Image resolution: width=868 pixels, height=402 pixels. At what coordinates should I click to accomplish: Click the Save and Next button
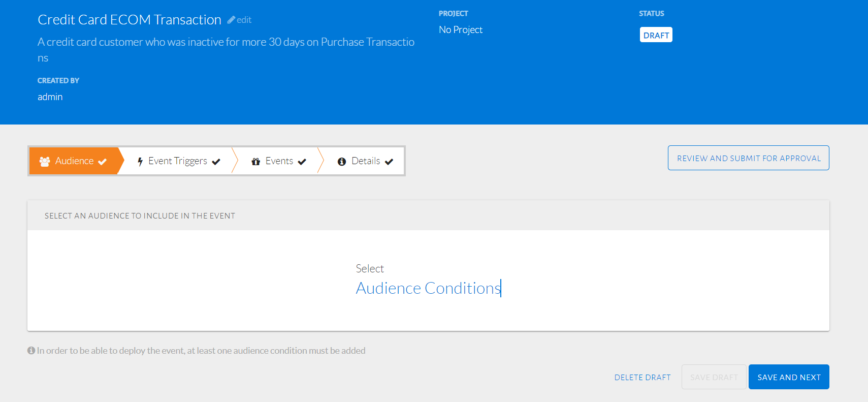(x=788, y=377)
